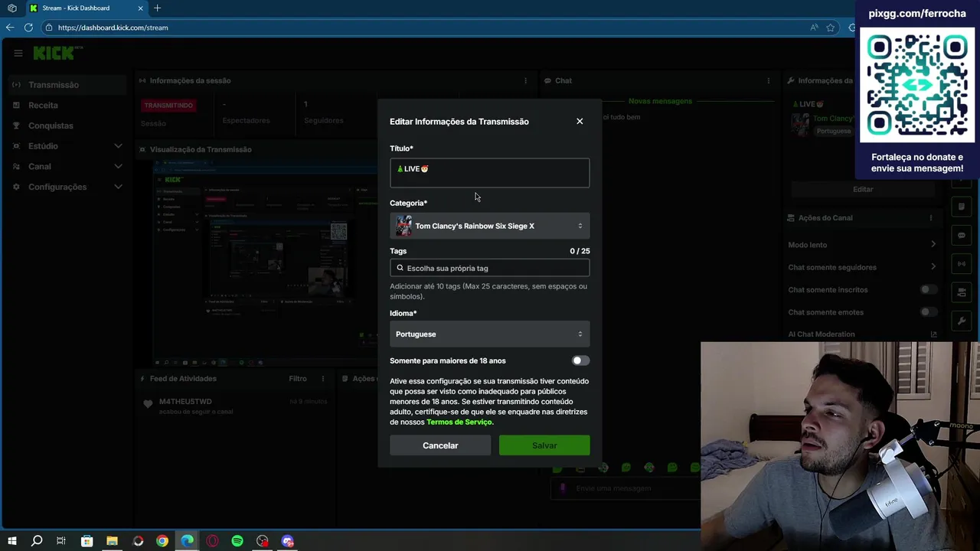
Task: Select Conquistas in the sidebar
Action: pyautogui.click(x=51, y=126)
